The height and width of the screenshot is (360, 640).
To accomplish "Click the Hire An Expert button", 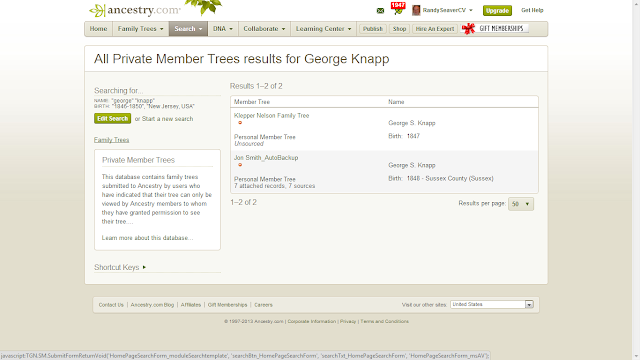I will pyautogui.click(x=434, y=29).
